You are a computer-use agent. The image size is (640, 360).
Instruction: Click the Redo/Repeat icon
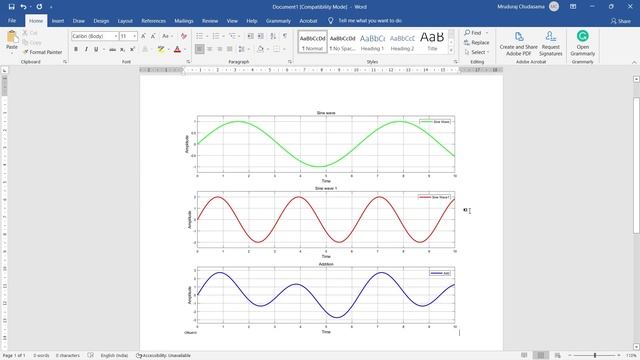(x=39, y=7)
